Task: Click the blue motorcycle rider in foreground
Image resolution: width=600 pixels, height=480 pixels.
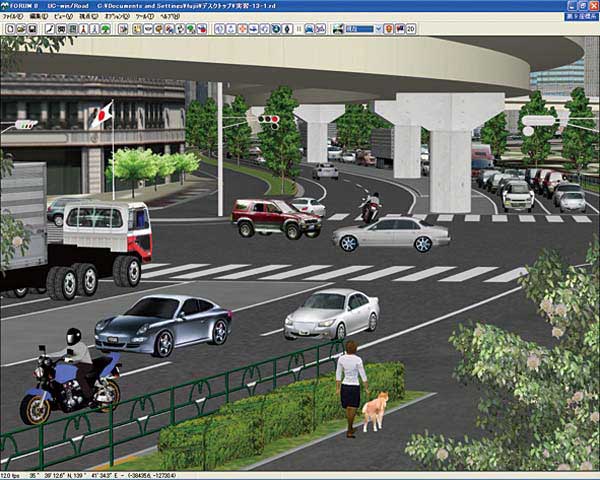Action: (x=70, y=377)
